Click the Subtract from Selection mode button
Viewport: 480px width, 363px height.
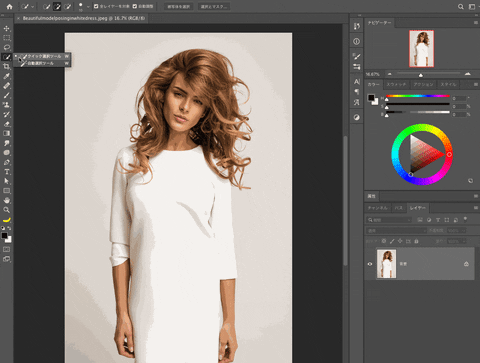click(68, 6)
